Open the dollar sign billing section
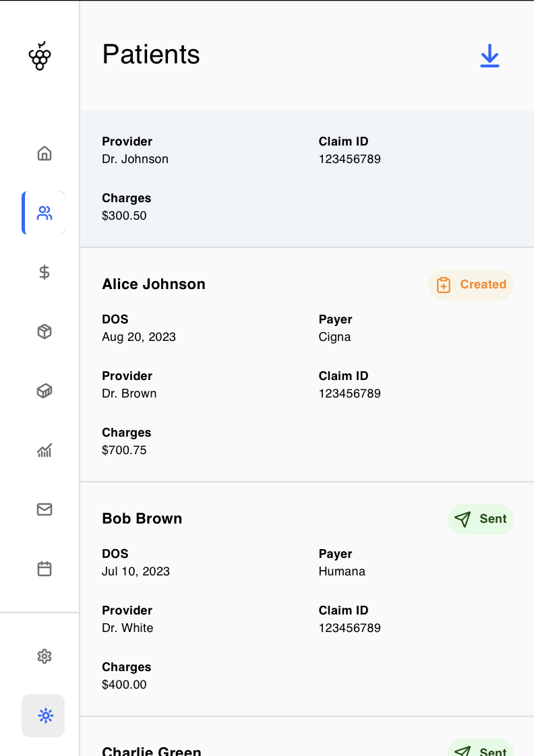The image size is (534, 756). click(x=44, y=272)
